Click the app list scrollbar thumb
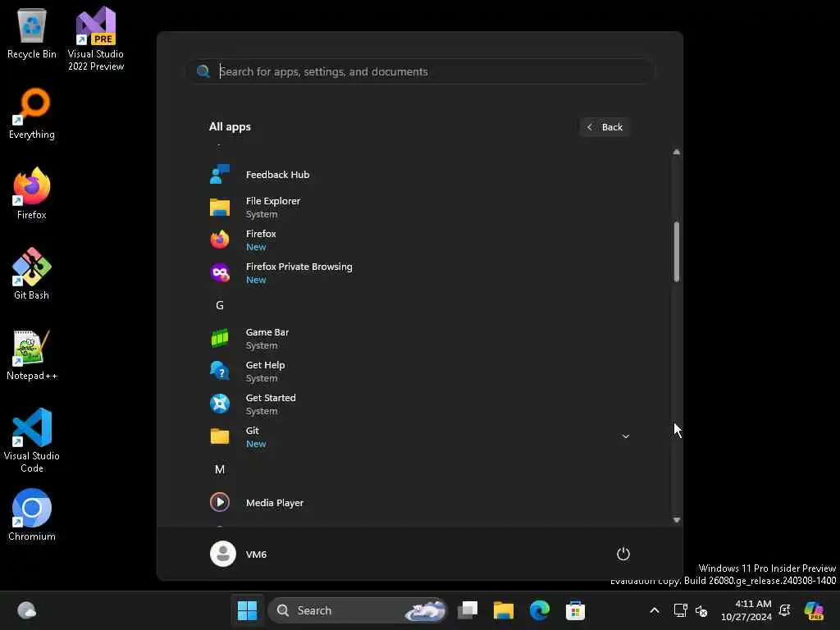 point(677,251)
